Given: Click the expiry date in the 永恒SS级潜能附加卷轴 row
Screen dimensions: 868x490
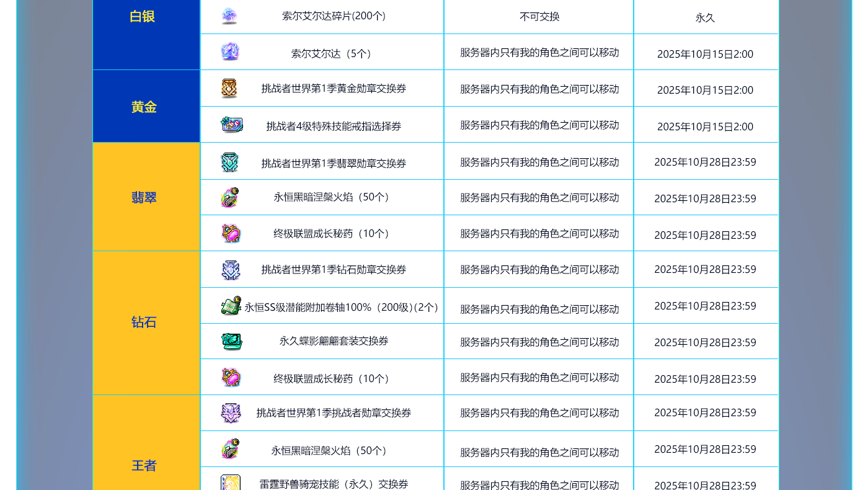Looking at the screenshot, I should click(x=705, y=306).
